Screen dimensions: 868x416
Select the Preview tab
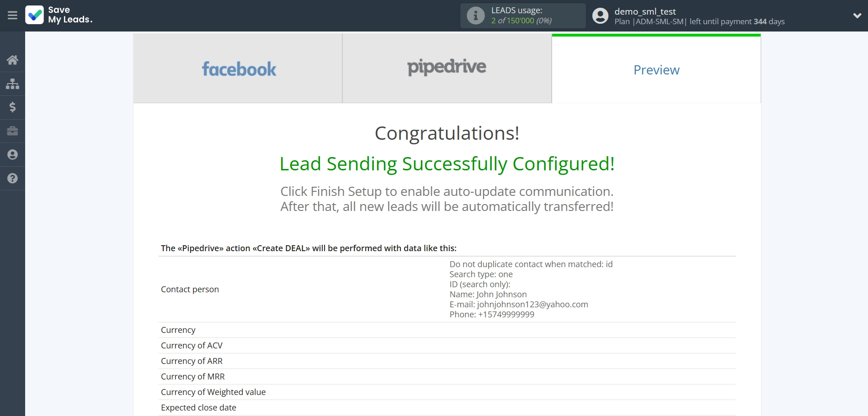click(656, 70)
